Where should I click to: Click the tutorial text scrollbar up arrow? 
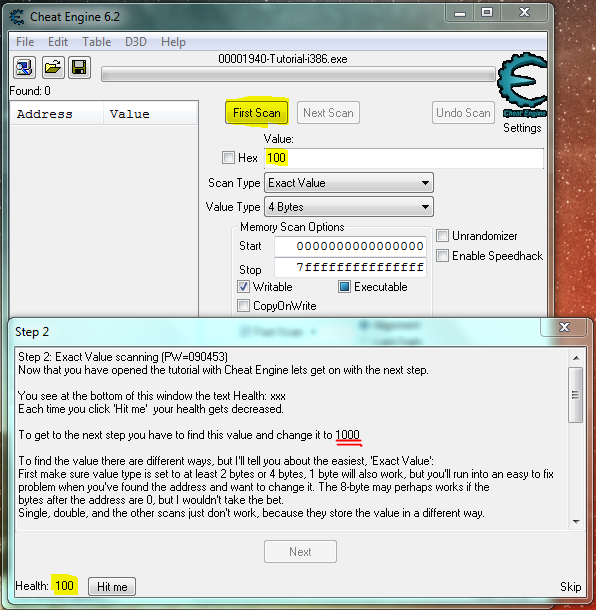click(576, 358)
